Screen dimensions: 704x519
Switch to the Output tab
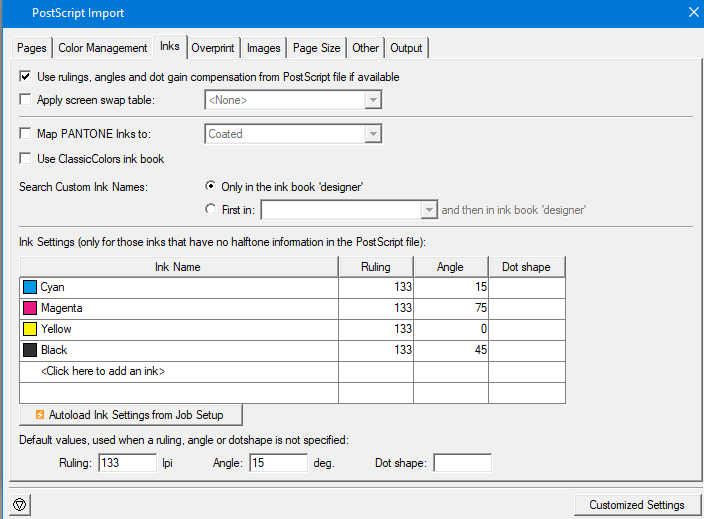(406, 48)
